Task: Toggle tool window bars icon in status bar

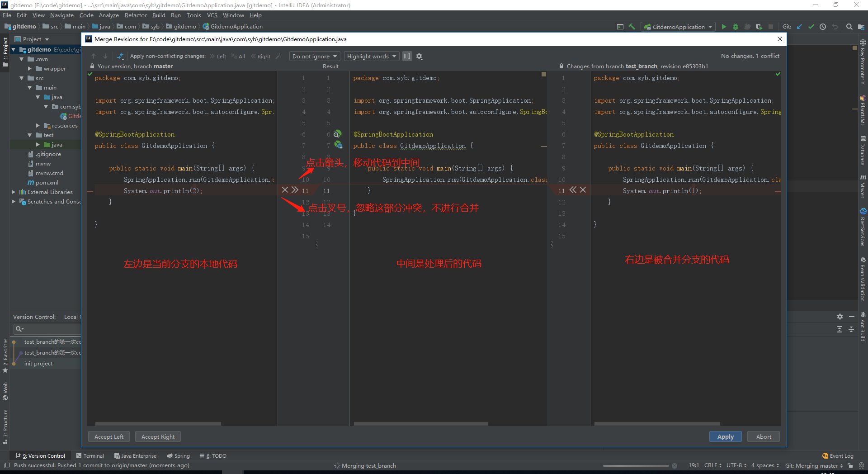Action: (7, 465)
